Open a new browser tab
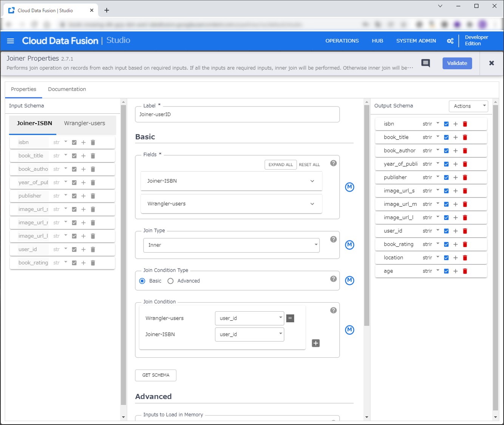This screenshot has height=425, width=504. [x=107, y=11]
